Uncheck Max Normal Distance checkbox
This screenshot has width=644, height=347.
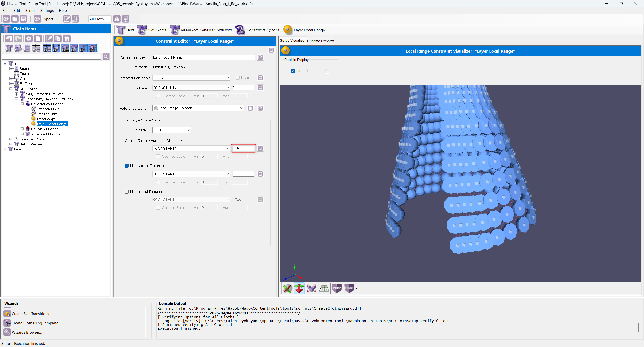pyautogui.click(x=127, y=166)
